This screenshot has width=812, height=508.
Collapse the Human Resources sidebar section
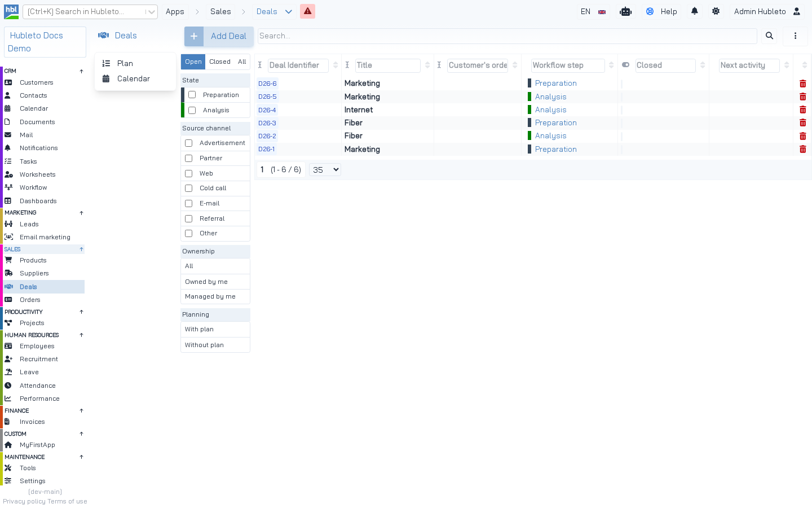point(81,335)
